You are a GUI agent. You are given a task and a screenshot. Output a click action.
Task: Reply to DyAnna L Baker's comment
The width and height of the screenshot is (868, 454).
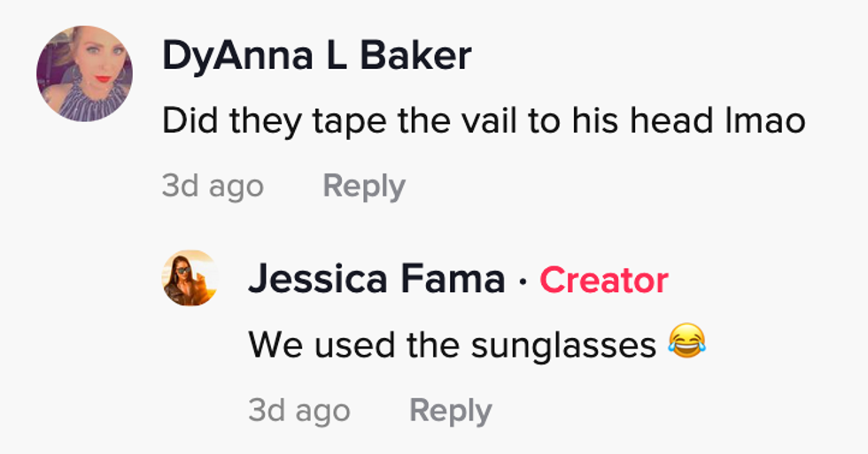click(x=364, y=186)
